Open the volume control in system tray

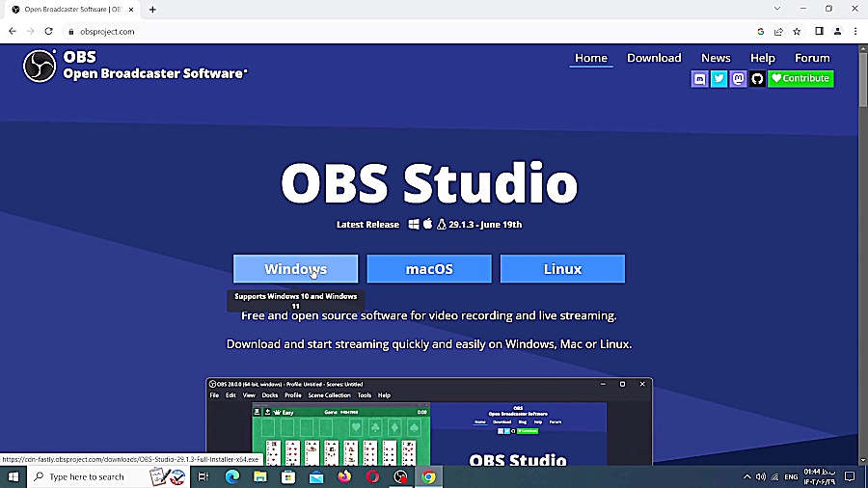[761, 476]
